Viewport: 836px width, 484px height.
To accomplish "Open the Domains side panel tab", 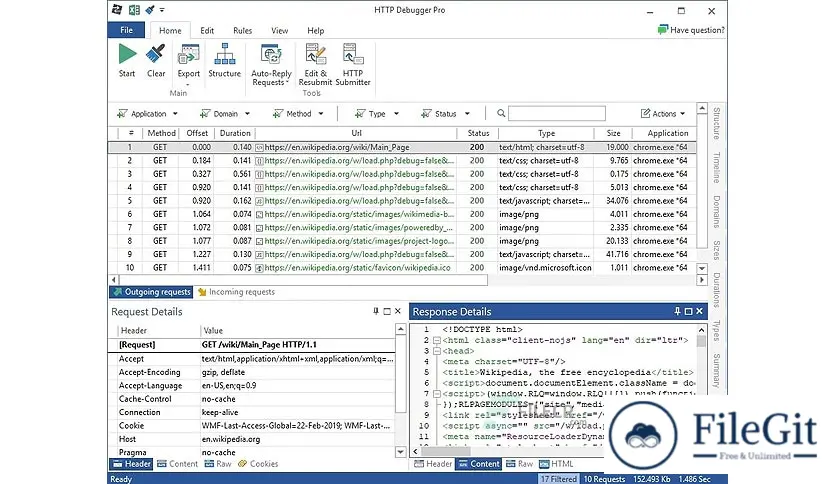I will pos(717,212).
